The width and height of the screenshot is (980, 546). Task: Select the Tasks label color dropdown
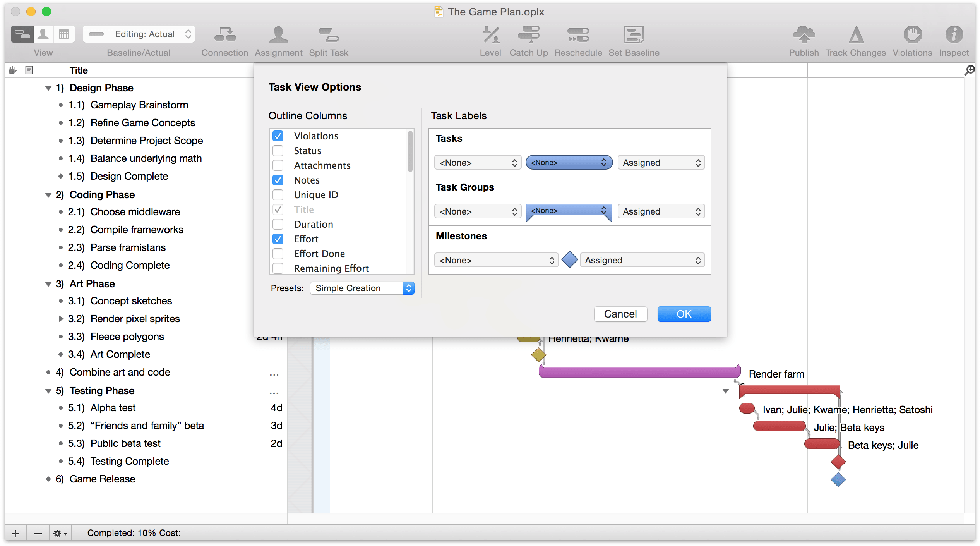point(567,162)
